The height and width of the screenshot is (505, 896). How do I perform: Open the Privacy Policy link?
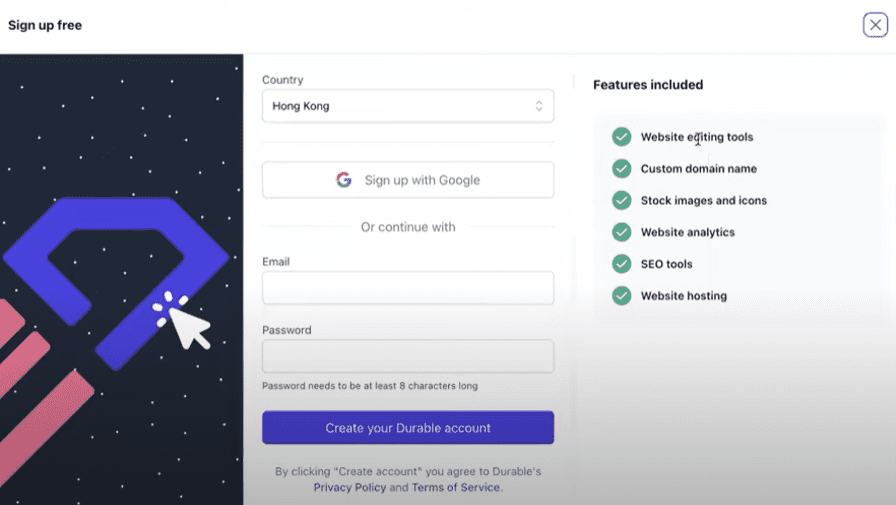[x=350, y=487]
